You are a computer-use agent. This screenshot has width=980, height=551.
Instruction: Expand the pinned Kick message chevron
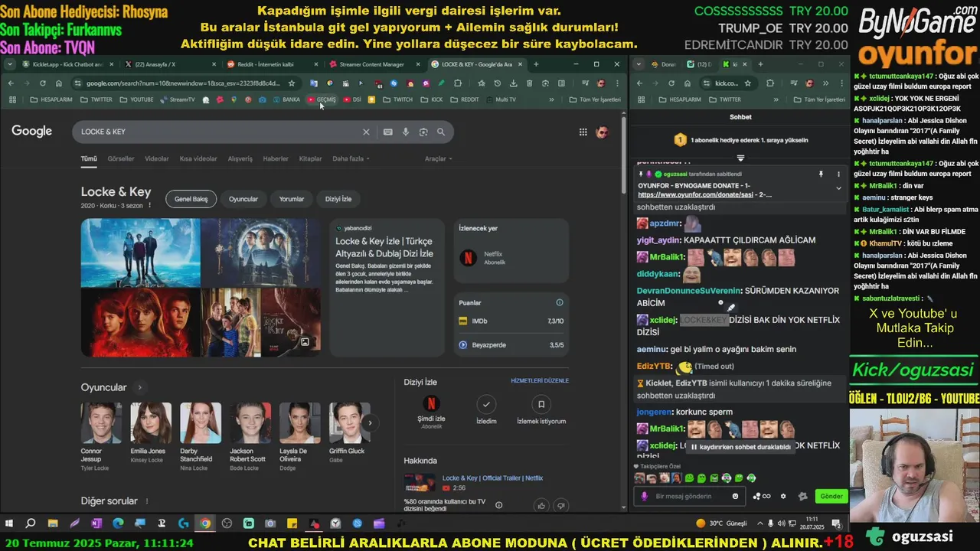[838, 187]
